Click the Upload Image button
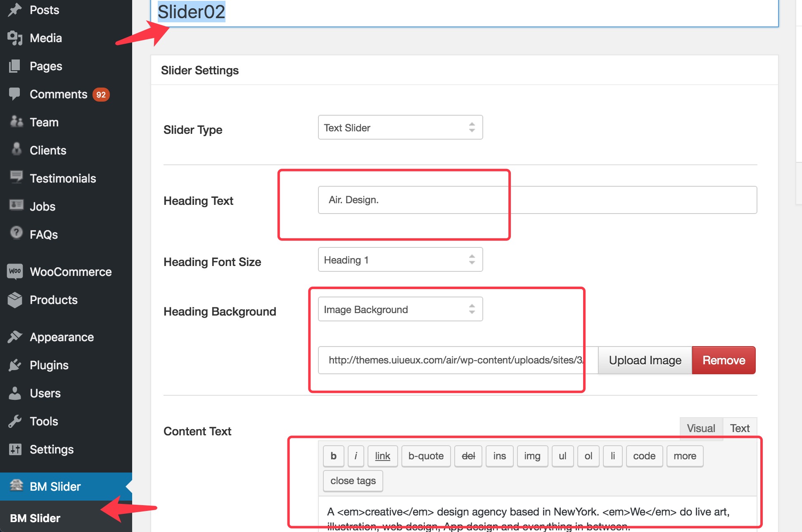Screen dimensions: 802x532 pyautogui.click(x=645, y=360)
